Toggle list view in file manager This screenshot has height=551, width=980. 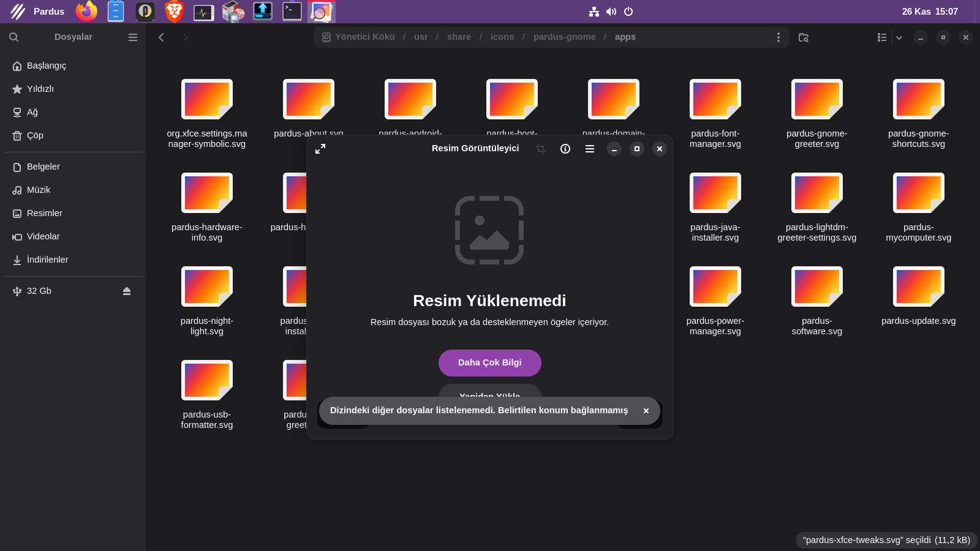pyautogui.click(x=882, y=37)
